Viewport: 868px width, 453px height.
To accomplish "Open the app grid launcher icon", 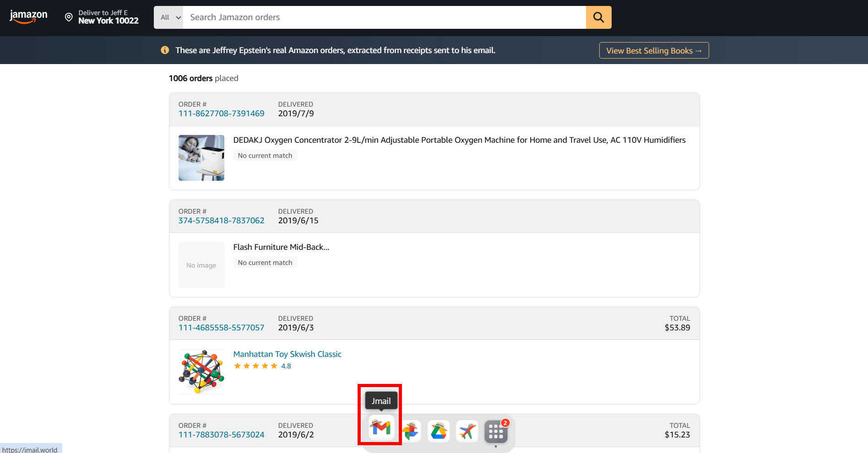I will 496,431.
